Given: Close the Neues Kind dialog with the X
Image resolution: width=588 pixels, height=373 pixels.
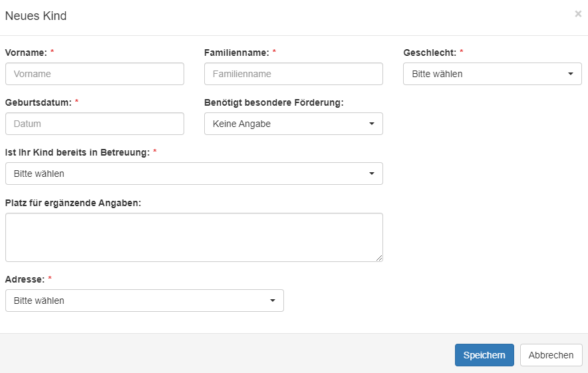Looking at the screenshot, I should tap(578, 14).
